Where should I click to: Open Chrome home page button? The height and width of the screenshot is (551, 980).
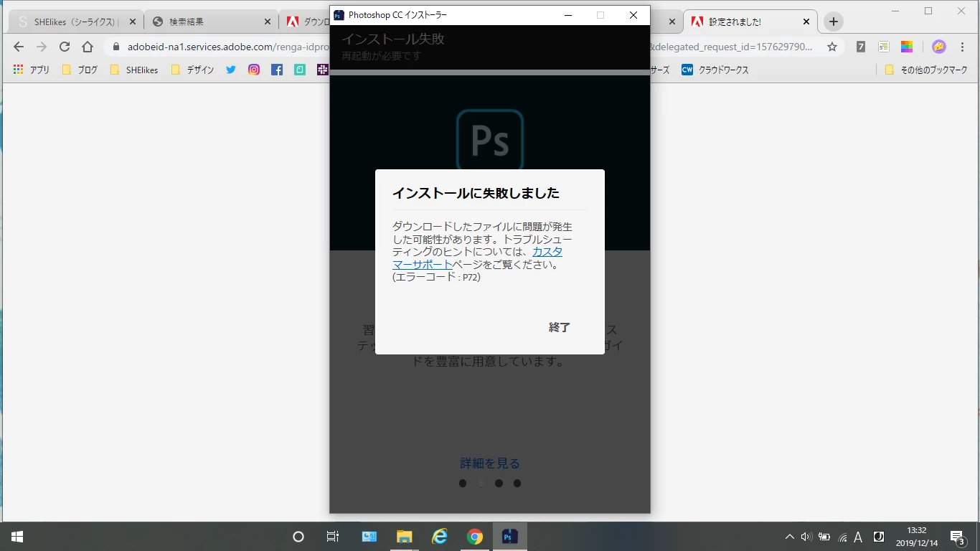click(88, 47)
